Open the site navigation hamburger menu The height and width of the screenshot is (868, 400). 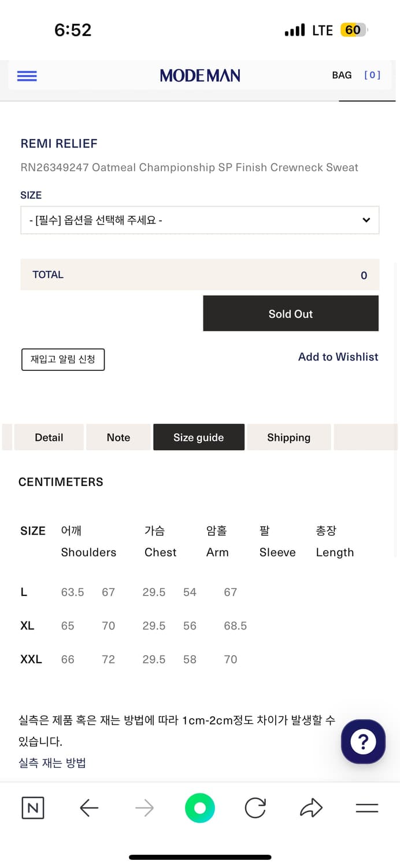pos(27,76)
